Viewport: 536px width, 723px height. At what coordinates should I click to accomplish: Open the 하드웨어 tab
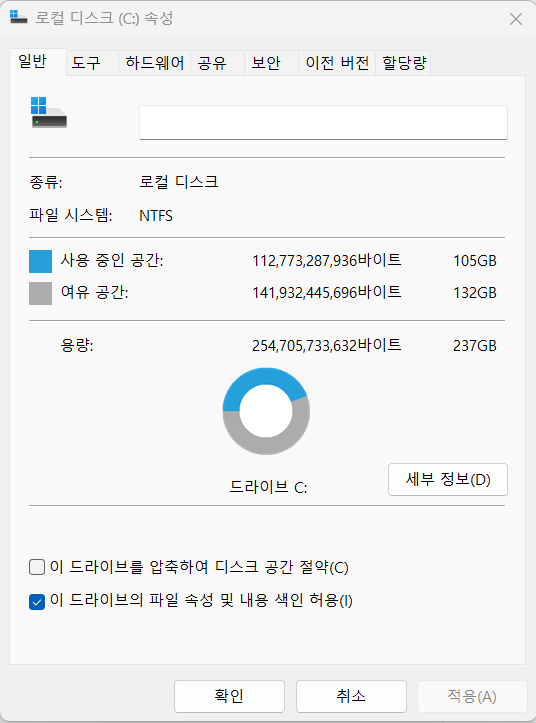155,63
